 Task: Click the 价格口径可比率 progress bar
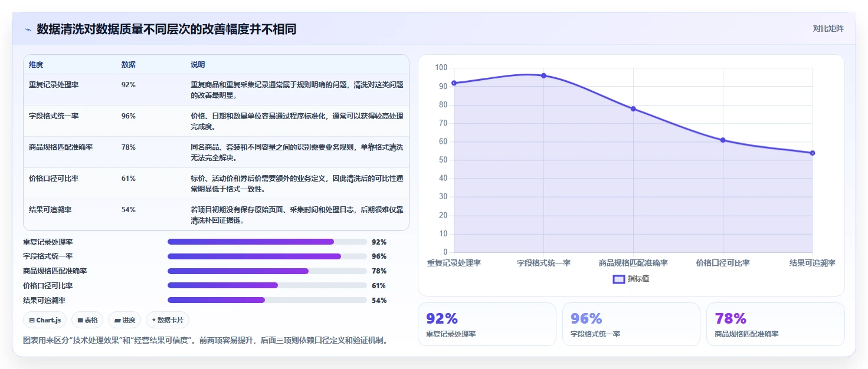(x=267, y=285)
